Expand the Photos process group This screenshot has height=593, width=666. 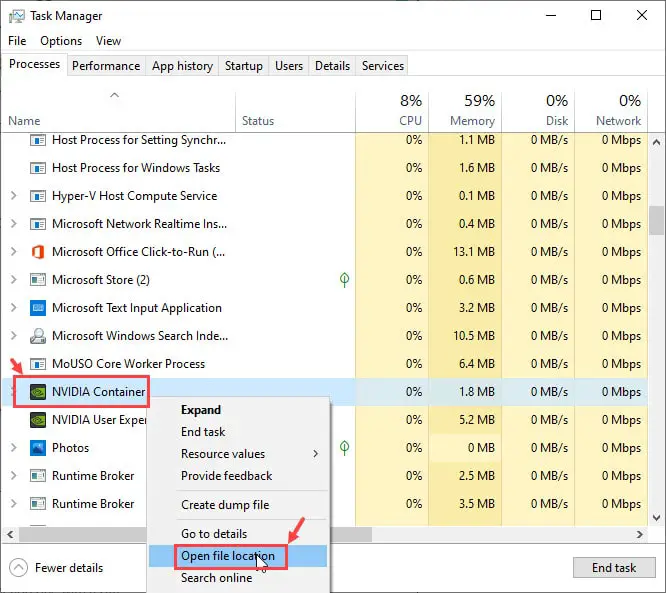coord(13,448)
